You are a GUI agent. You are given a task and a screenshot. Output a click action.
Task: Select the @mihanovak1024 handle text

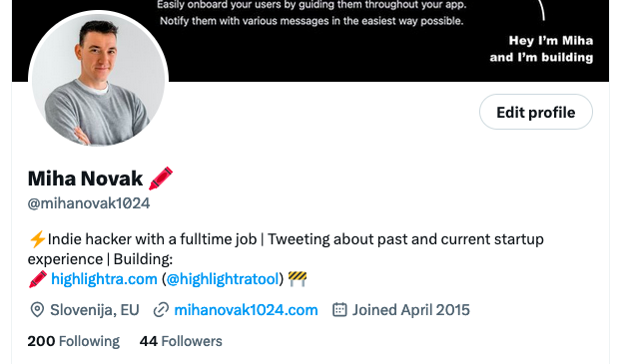pos(89,203)
